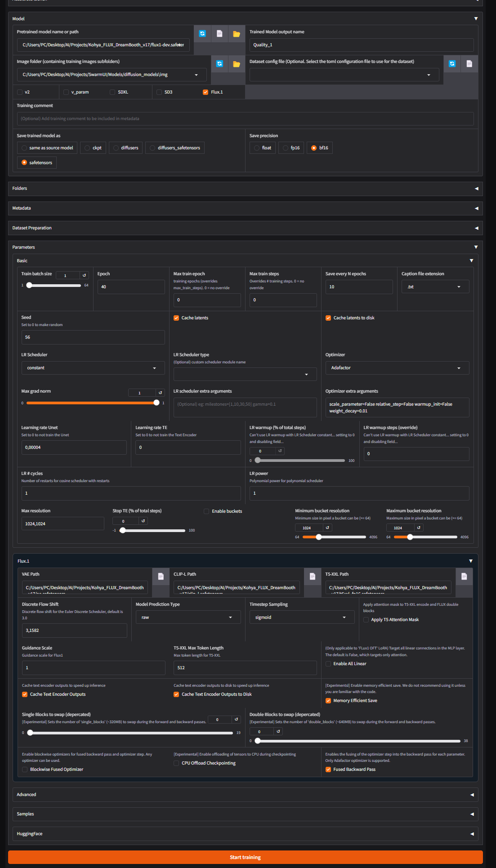
Task: Refresh dataset config file list
Action: click(452, 64)
